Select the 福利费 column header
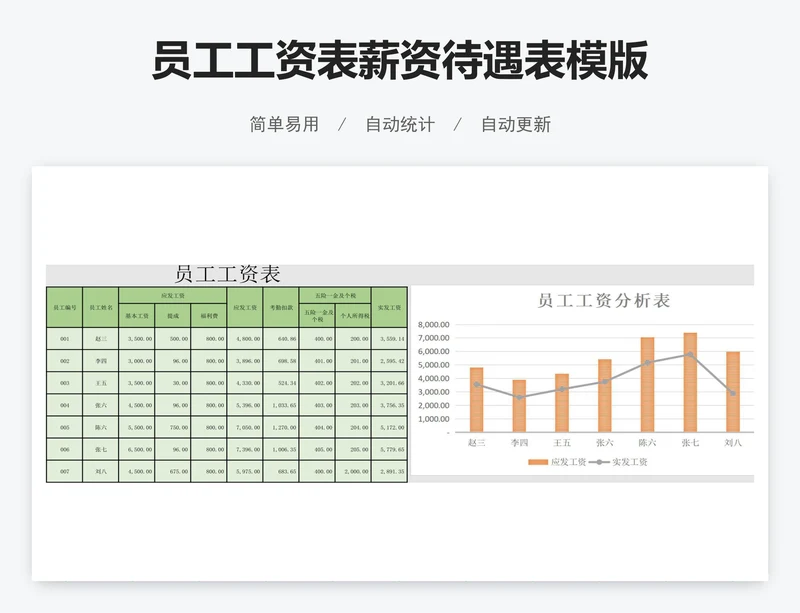 [x=209, y=316]
